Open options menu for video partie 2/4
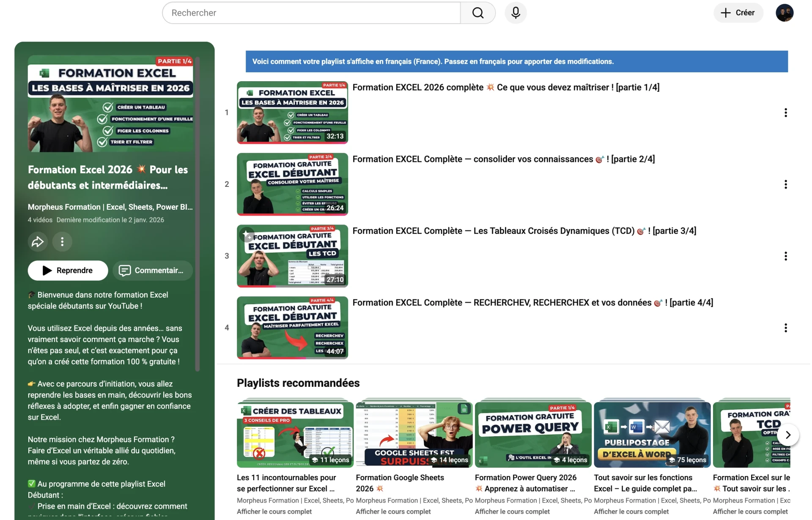This screenshot has width=812, height=520. [x=786, y=184]
